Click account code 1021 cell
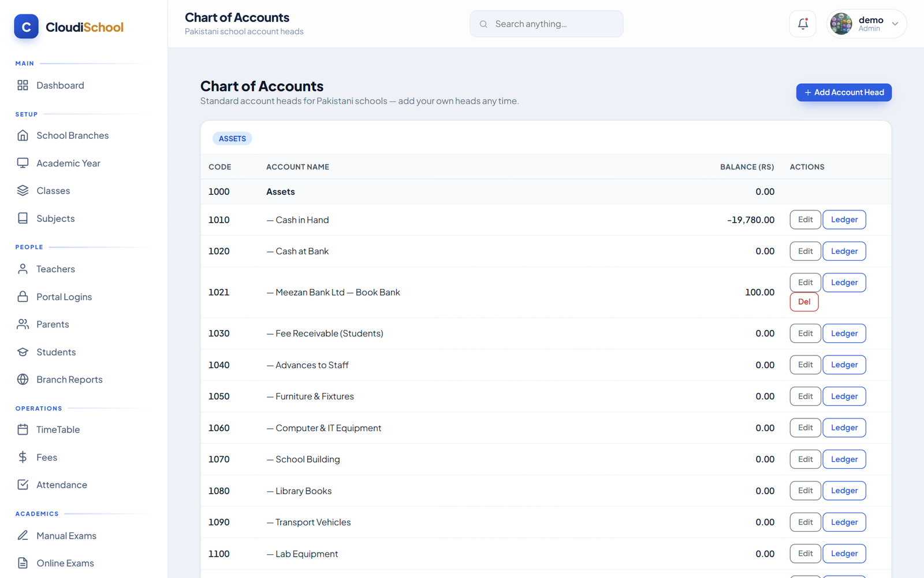The width and height of the screenshot is (924, 578). click(x=219, y=292)
